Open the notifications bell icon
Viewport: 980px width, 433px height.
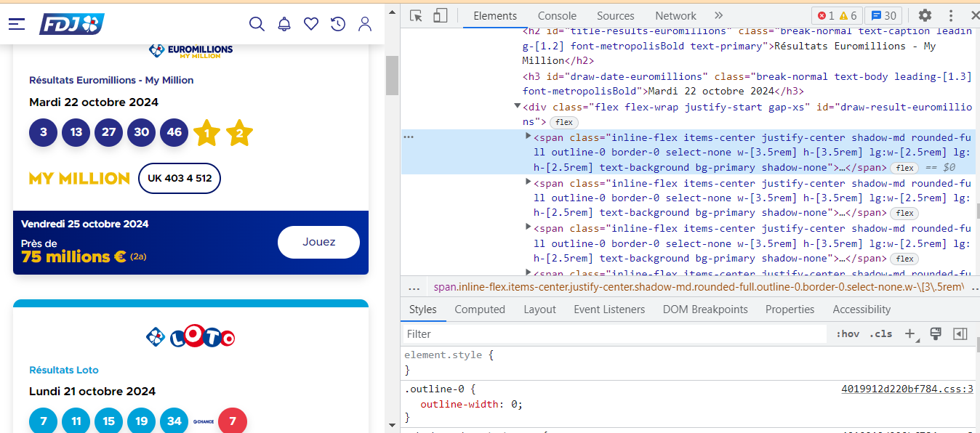pyautogui.click(x=284, y=24)
